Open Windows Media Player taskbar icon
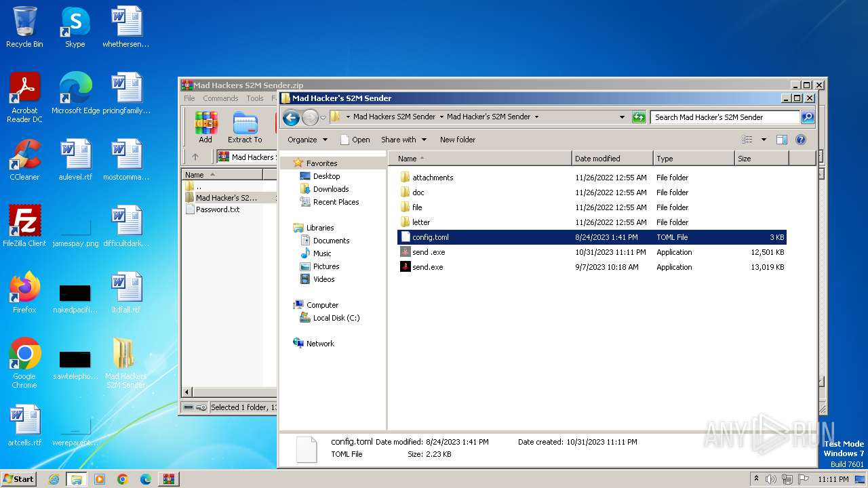Viewport: 868px width, 488px height. click(x=100, y=479)
